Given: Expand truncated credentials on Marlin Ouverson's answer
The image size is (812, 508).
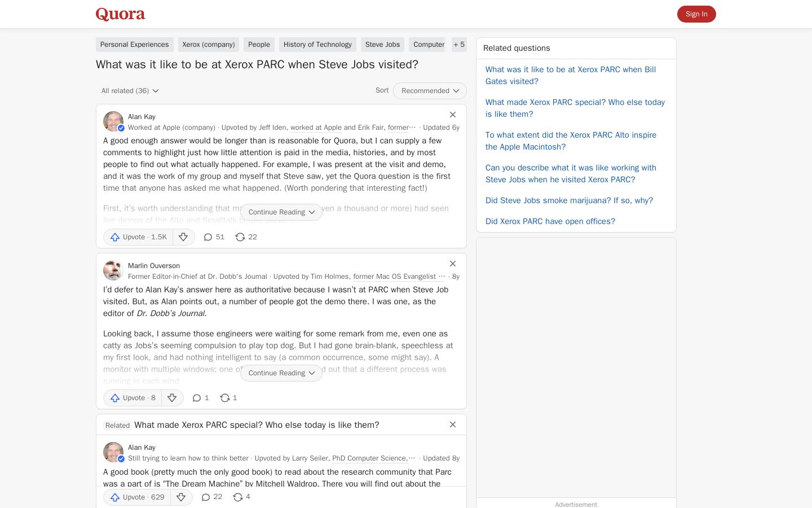Looking at the screenshot, I should [442, 277].
